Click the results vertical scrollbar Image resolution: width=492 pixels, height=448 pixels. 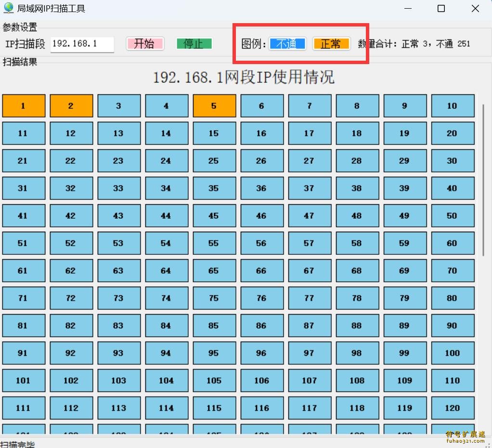(x=483, y=180)
